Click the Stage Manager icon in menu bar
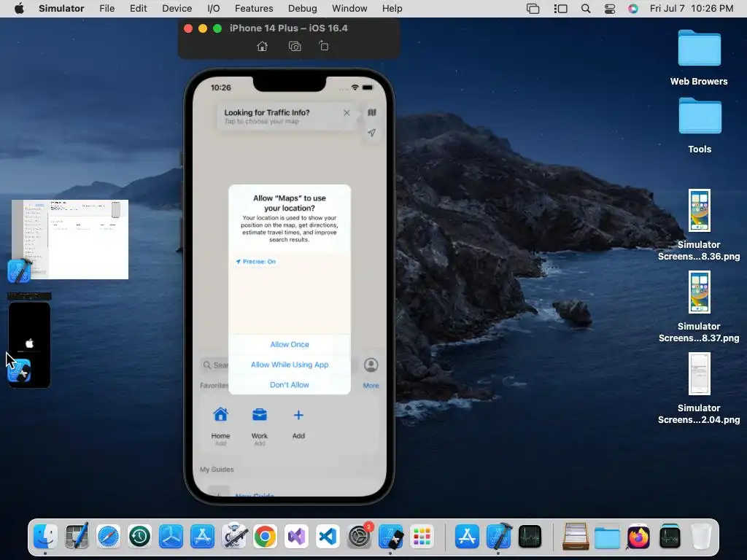The width and height of the screenshot is (747, 560). [561, 9]
